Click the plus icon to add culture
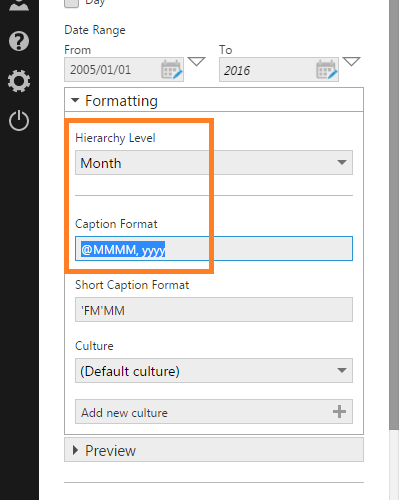 tap(339, 412)
